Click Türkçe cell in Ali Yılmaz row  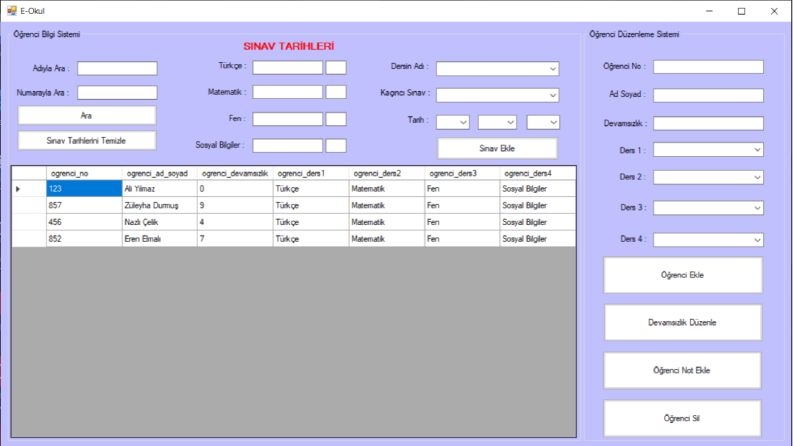311,189
